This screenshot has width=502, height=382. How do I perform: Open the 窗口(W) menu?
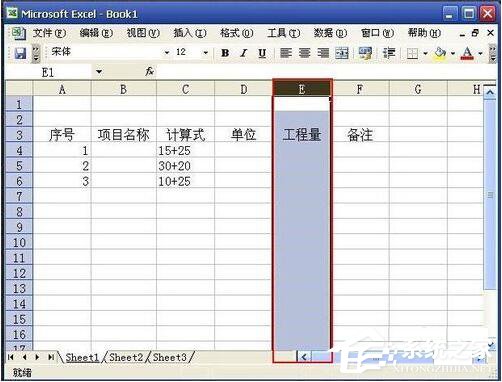point(377,33)
